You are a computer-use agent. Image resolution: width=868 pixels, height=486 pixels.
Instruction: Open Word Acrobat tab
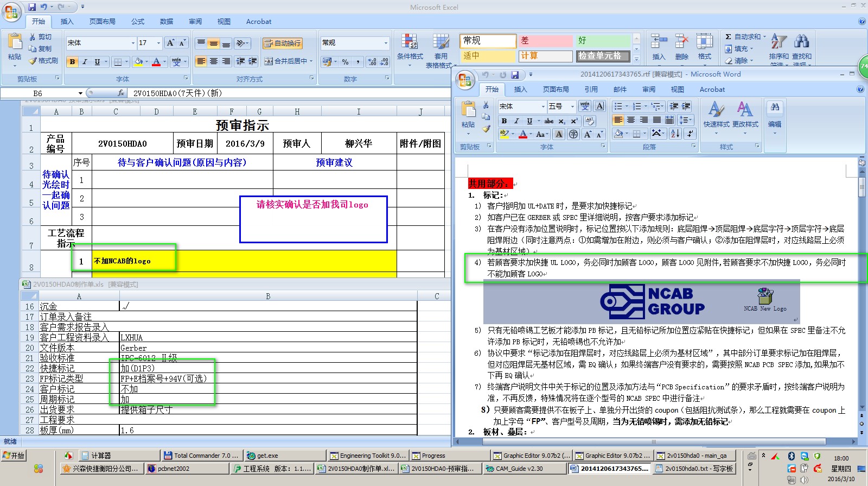click(x=712, y=90)
